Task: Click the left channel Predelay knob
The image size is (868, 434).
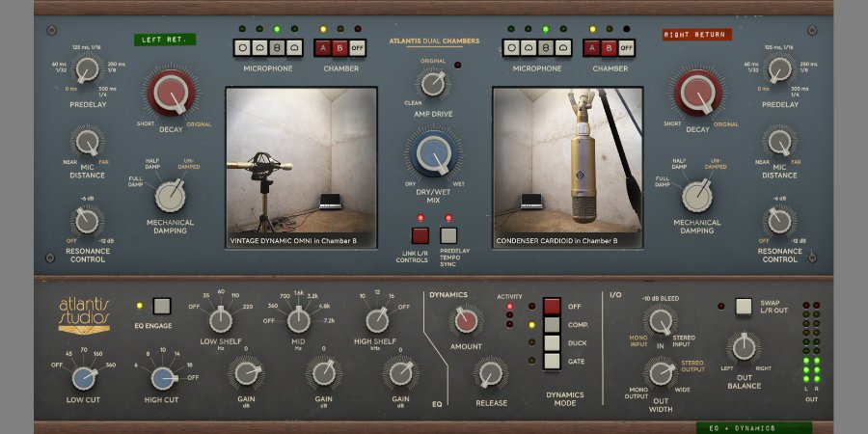Action: coord(87,69)
